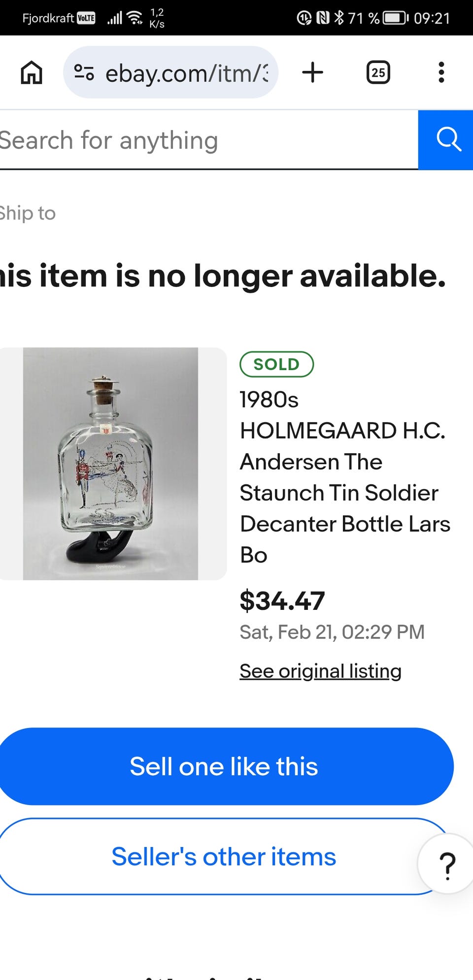Image resolution: width=473 pixels, height=980 pixels.
Task: Tap the $34.47 sold price
Action: coord(282,601)
